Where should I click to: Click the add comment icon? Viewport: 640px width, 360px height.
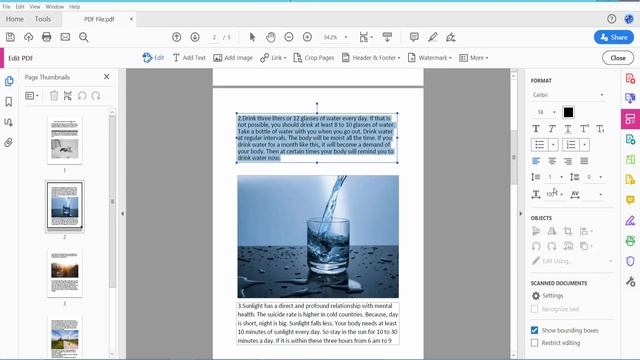click(x=414, y=37)
